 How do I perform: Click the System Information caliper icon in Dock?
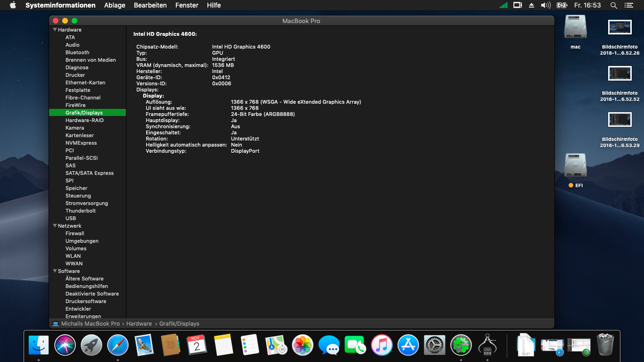[487, 345]
